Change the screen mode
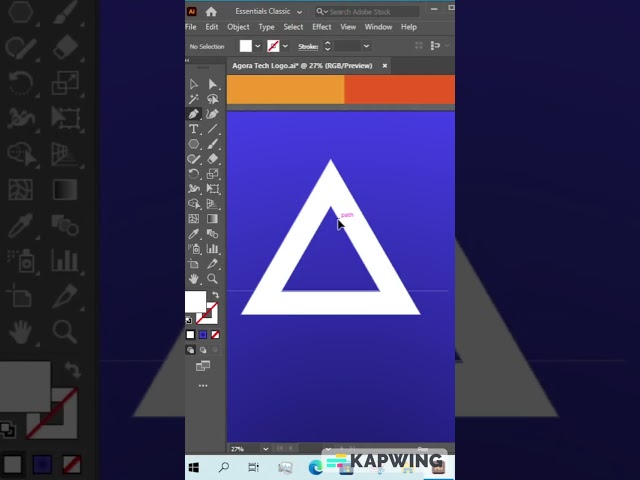This screenshot has height=480, width=640. click(x=203, y=366)
